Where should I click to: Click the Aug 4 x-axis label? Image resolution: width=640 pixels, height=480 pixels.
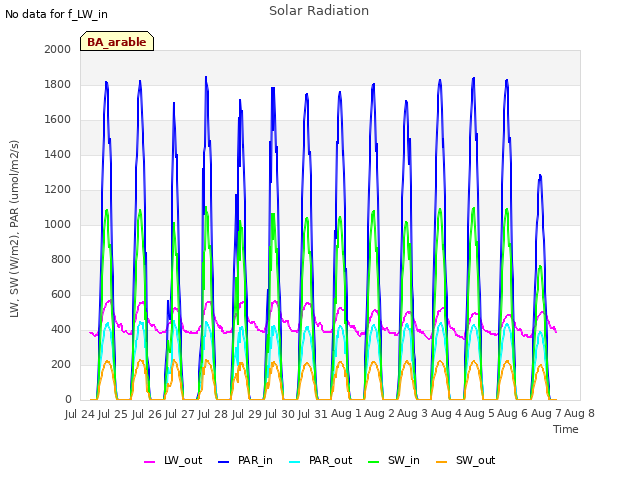click(446, 414)
